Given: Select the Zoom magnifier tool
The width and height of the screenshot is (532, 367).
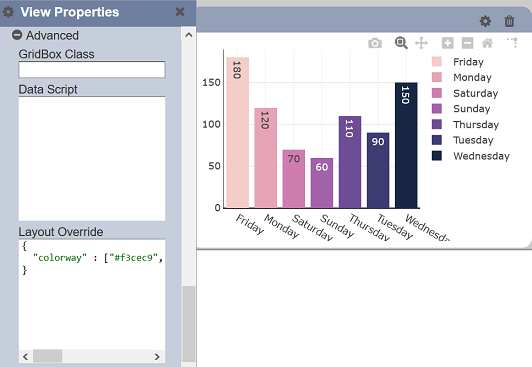Looking at the screenshot, I should click(x=401, y=43).
